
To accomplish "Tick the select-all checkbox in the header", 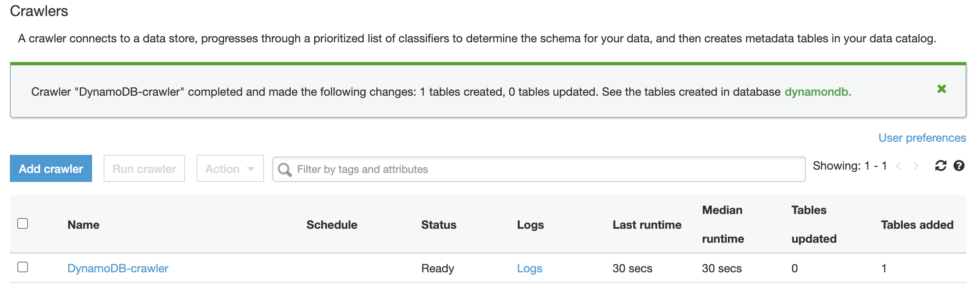I will [23, 223].
